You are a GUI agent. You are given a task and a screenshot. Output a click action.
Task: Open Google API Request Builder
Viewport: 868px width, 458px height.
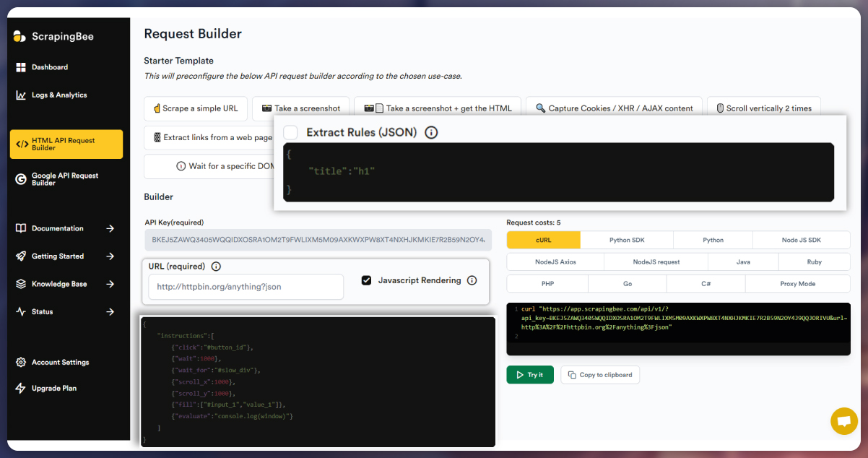point(65,179)
